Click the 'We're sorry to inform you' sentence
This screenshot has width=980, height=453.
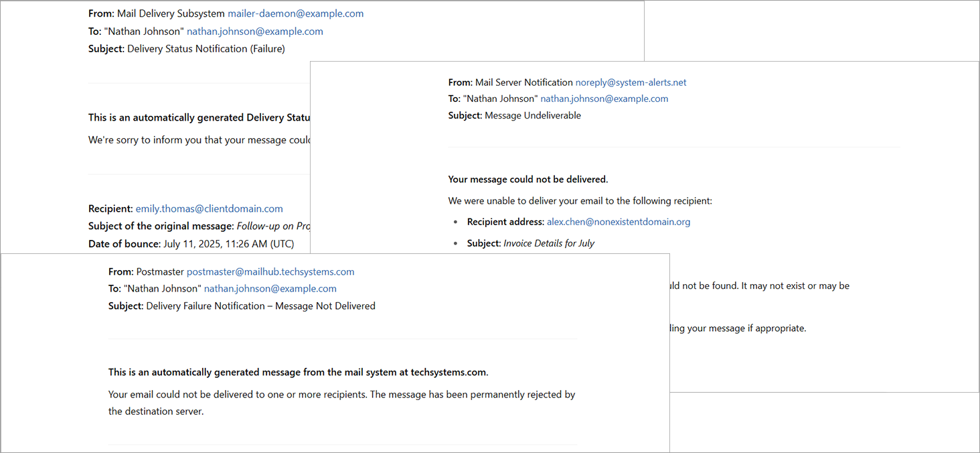coord(199,140)
